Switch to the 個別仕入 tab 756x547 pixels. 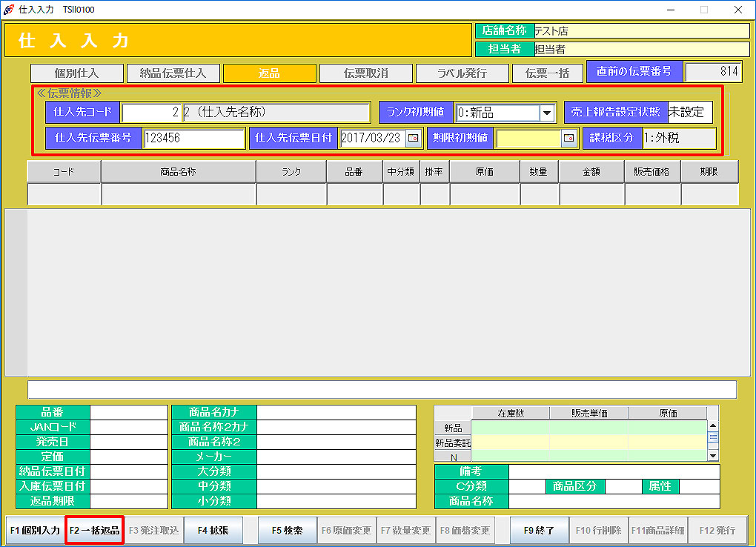(x=76, y=73)
